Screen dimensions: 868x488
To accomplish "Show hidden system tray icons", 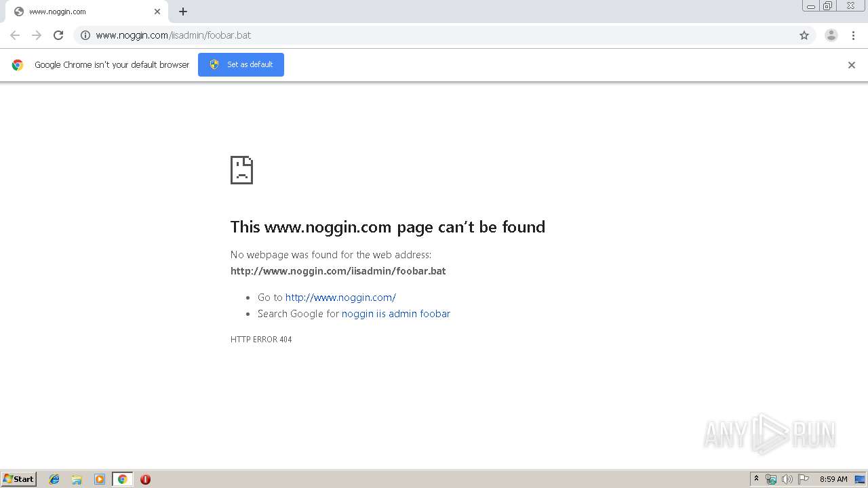I will pyautogui.click(x=756, y=479).
